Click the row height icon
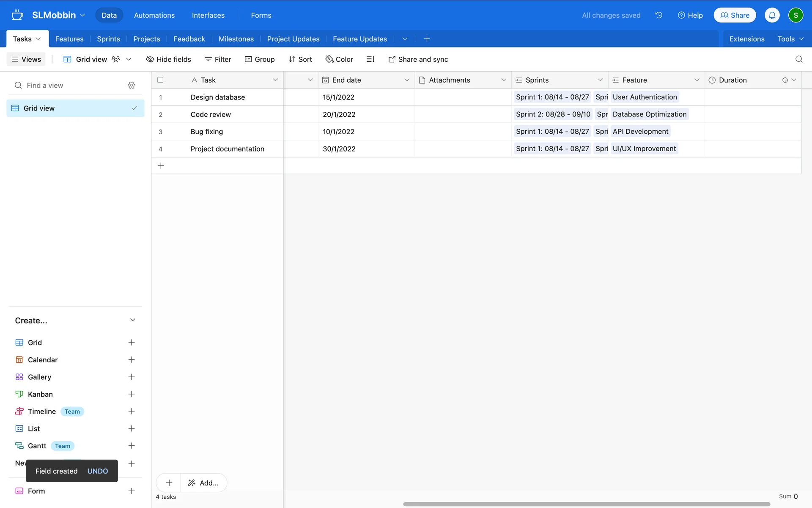812x508 pixels. click(x=370, y=59)
